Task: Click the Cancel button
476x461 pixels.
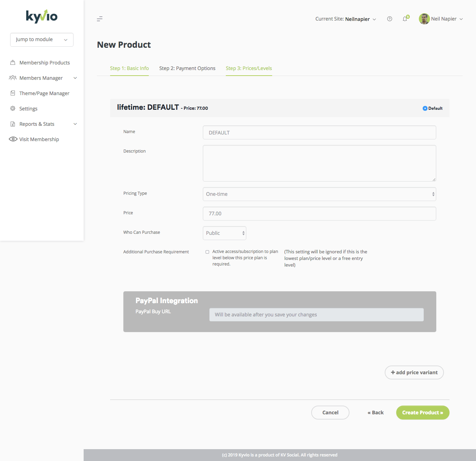Action: (330, 413)
